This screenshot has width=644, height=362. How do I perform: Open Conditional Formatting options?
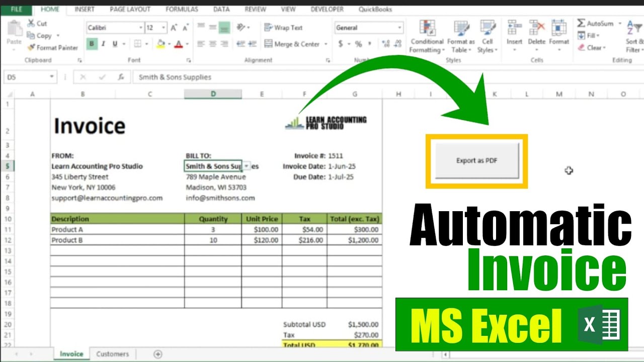coord(427,35)
